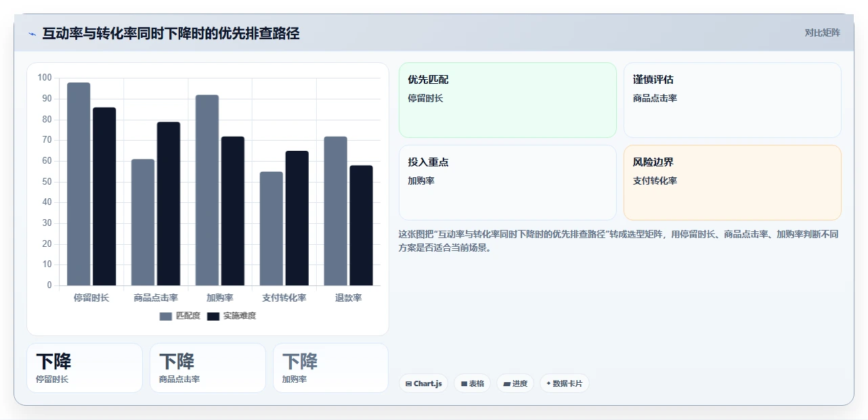Open the 风险边界 matrix card

click(x=733, y=183)
